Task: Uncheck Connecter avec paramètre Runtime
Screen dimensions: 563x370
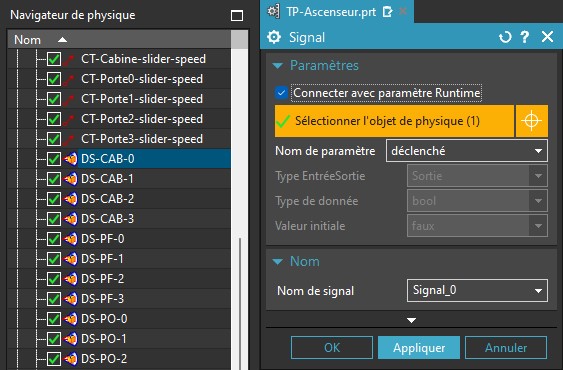Action: [281, 93]
